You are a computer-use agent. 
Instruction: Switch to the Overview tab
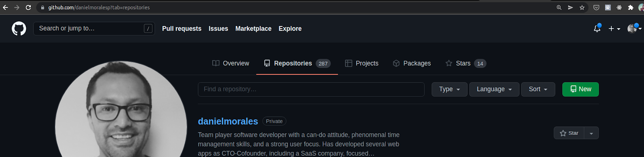point(231,63)
